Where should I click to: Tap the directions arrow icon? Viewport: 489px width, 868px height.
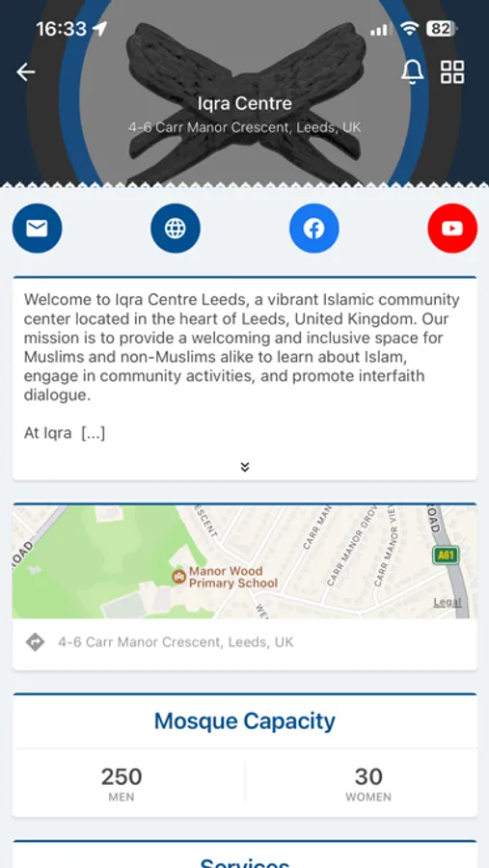(35, 642)
